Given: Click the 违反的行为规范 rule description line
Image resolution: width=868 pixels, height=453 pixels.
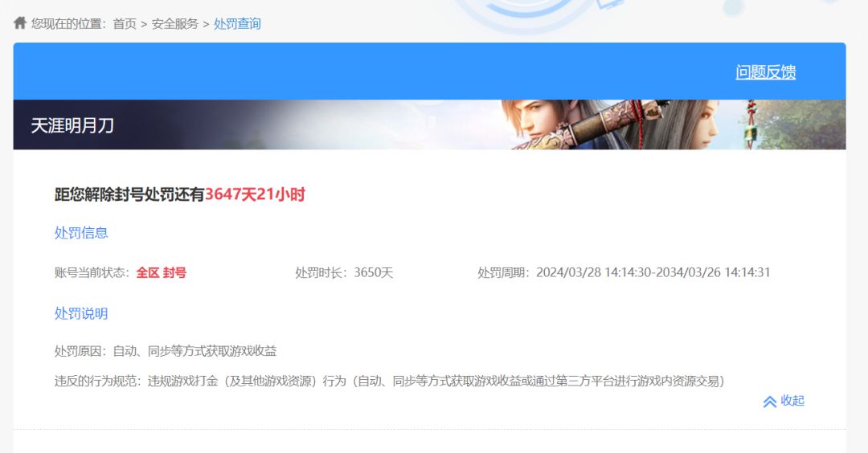Looking at the screenshot, I should (x=389, y=381).
